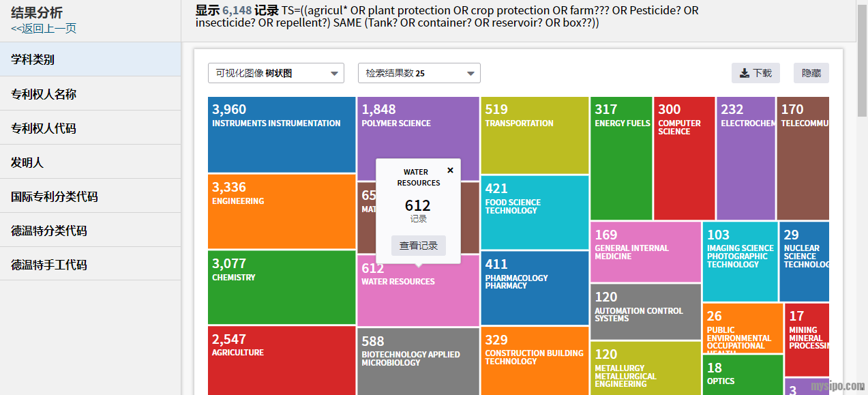Click the 6,148 record count text
868x395 pixels.
pyautogui.click(x=237, y=10)
